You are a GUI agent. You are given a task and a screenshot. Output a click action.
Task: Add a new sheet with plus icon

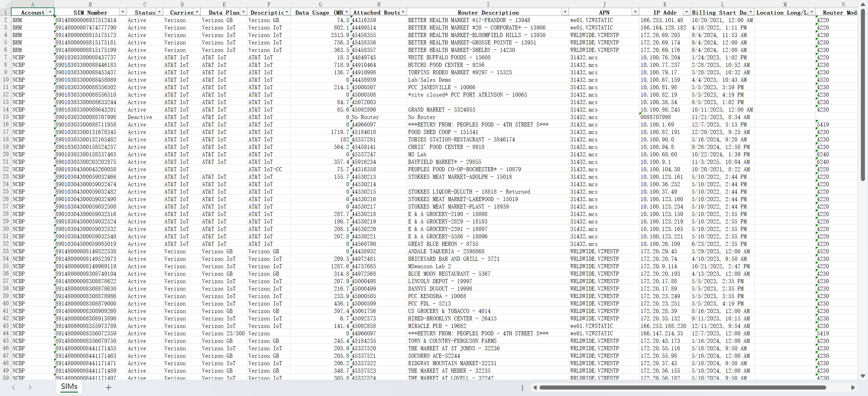click(x=108, y=387)
